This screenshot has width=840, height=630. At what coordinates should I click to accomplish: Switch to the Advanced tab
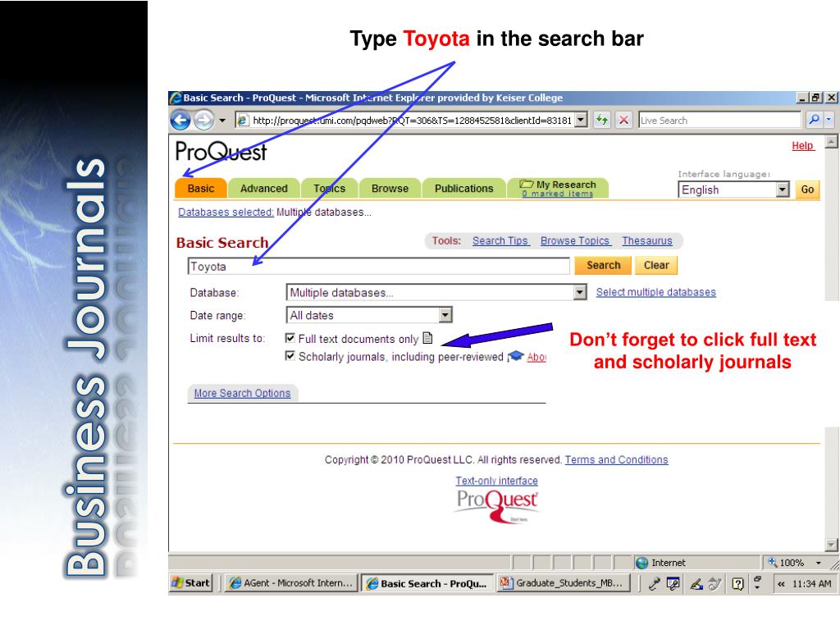(x=263, y=189)
